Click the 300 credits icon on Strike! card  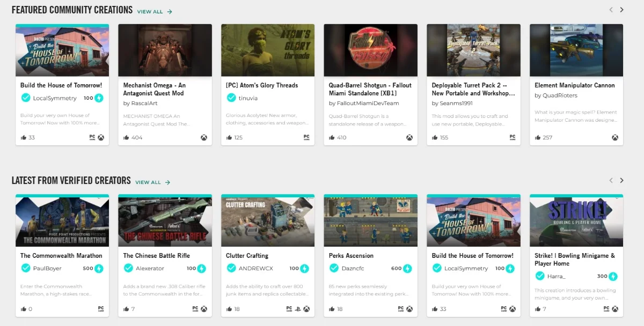[x=613, y=276]
